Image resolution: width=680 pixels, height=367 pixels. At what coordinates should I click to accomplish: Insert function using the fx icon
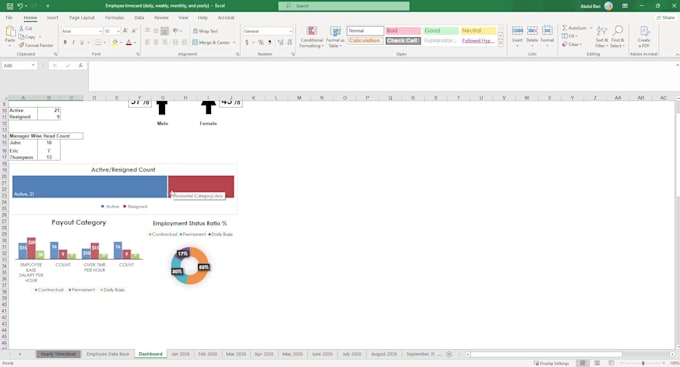(x=80, y=66)
